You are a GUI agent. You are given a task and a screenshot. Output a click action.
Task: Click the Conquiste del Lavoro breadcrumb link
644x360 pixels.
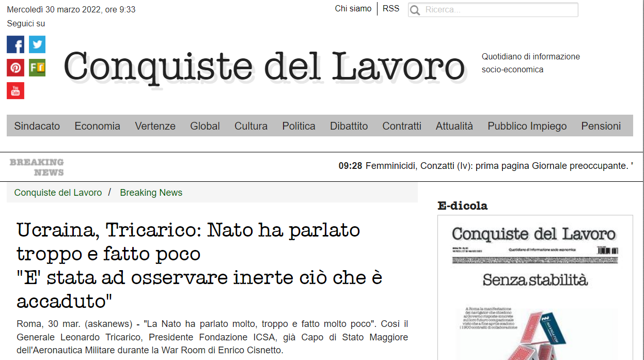(x=58, y=193)
